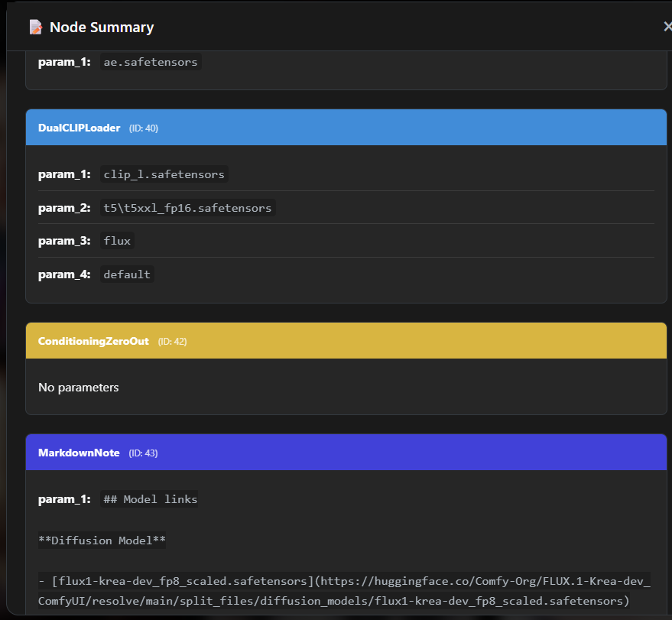
Task: Click the default parameter value chip
Action: click(126, 273)
